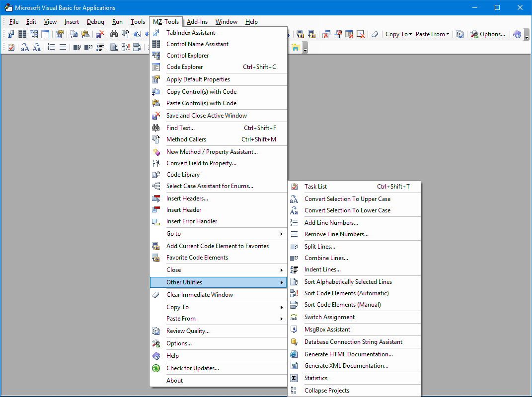This screenshot has width=532, height=397.
Task: Click the Split Lines toolbar icon
Action: coord(77,47)
